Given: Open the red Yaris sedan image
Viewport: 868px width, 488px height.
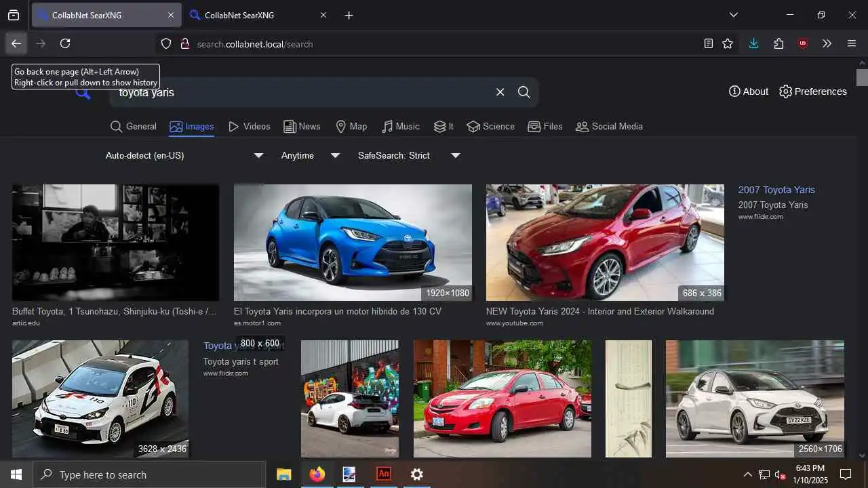Looking at the screenshot, I should tap(502, 399).
